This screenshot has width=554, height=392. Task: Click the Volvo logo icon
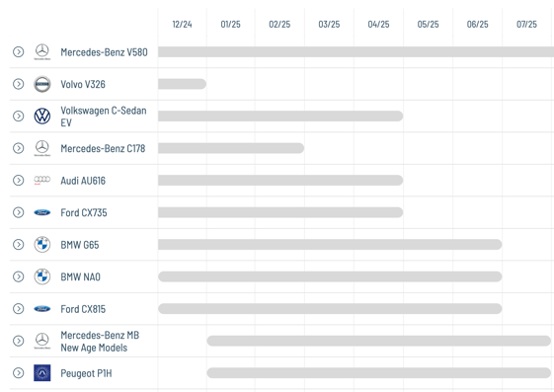pyautogui.click(x=42, y=84)
